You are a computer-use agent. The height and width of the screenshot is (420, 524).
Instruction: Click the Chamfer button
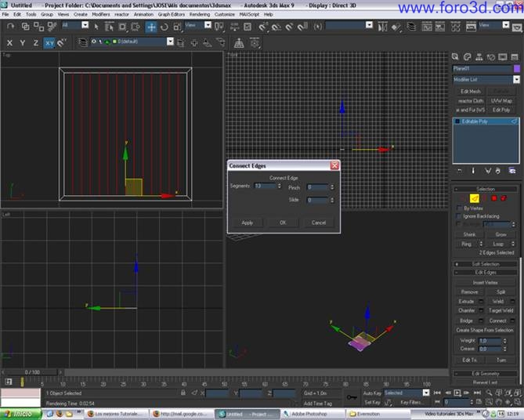pos(467,310)
